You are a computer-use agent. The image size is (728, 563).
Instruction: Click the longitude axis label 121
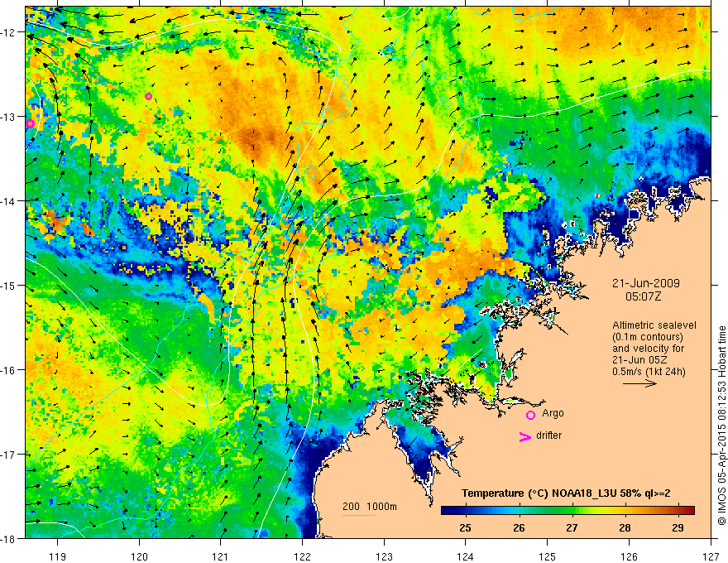(x=221, y=556)
